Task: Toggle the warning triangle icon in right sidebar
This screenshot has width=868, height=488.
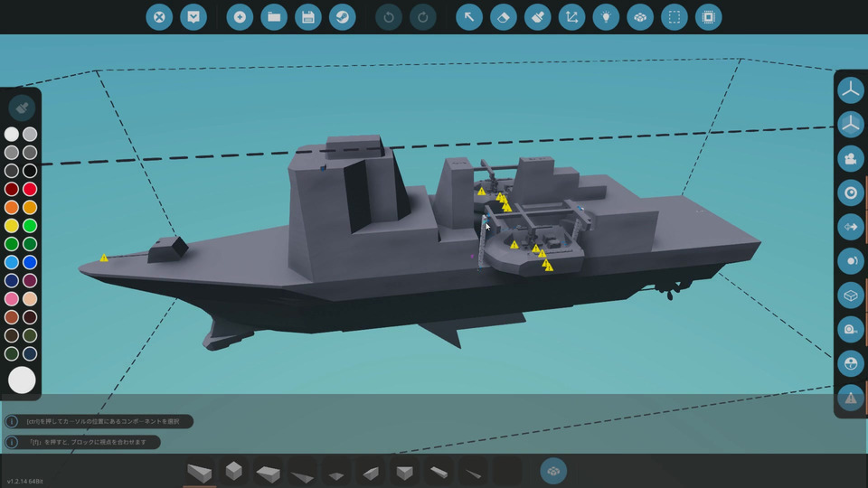Action: click(850, 398)
